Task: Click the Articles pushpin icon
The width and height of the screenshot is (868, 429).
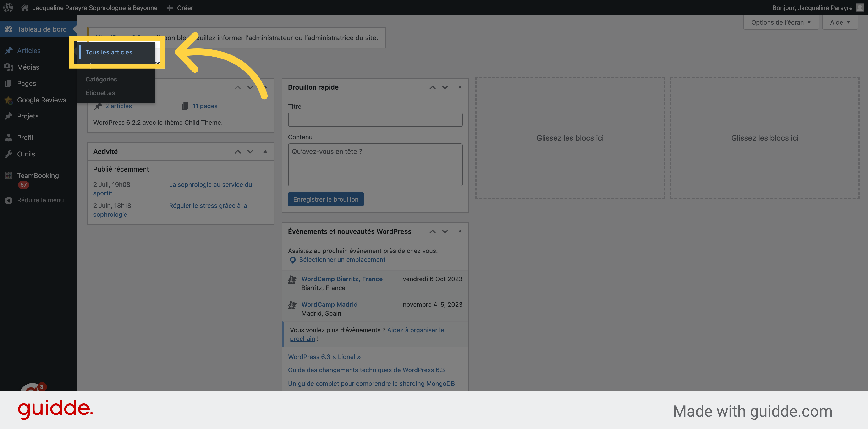Action: pyautogui.click(x=9, y=50)
